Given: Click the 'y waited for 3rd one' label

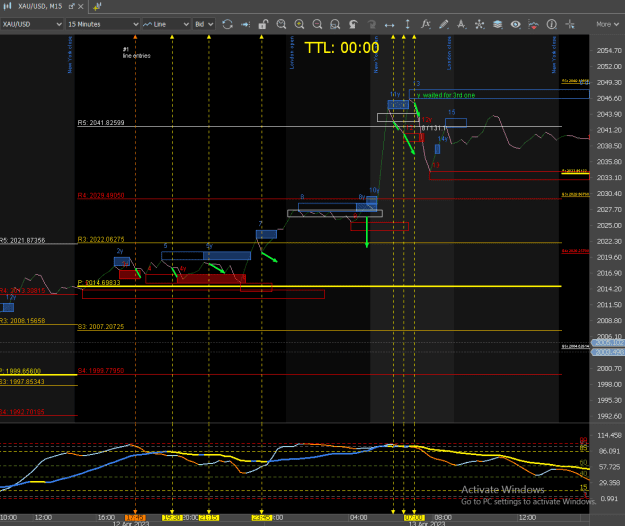Looking at the screenshot, I should tap(446, 95).
